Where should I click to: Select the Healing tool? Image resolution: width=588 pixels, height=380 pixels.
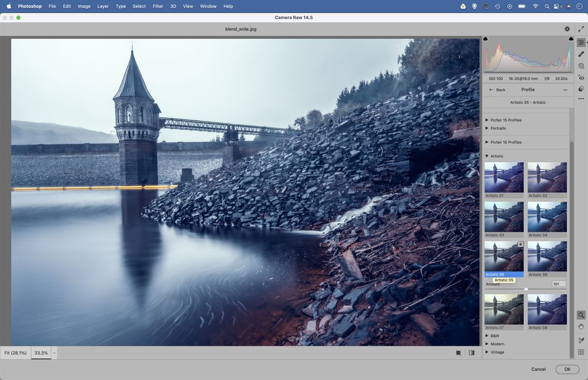[x=581, y=53]
